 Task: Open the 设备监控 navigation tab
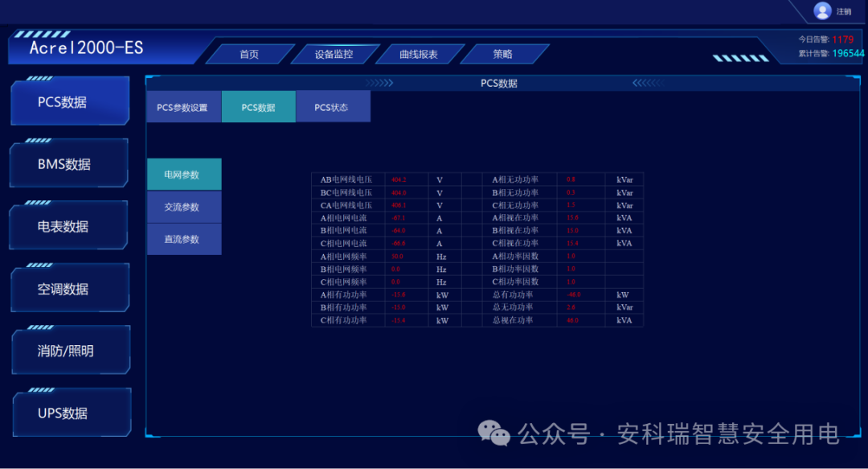(334, 55)
